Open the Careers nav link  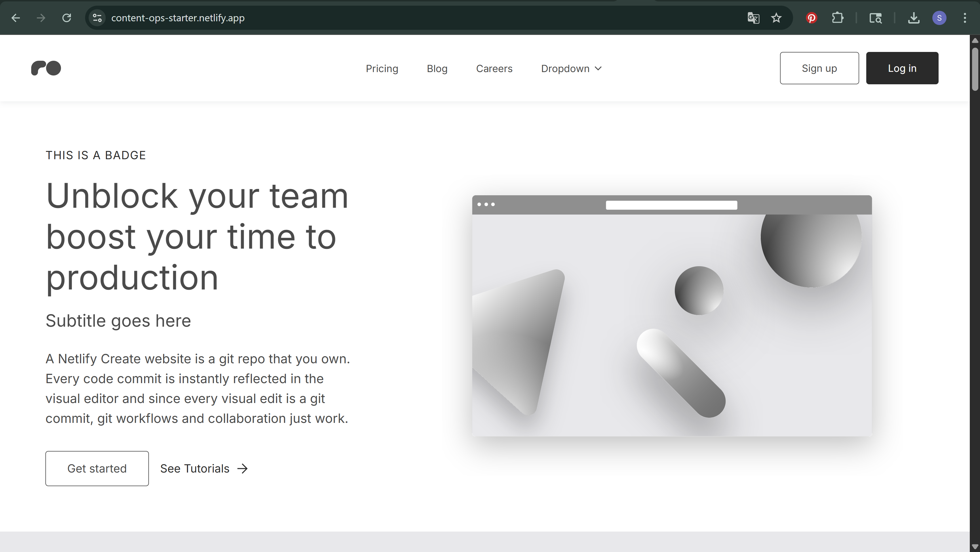point(494,68)
